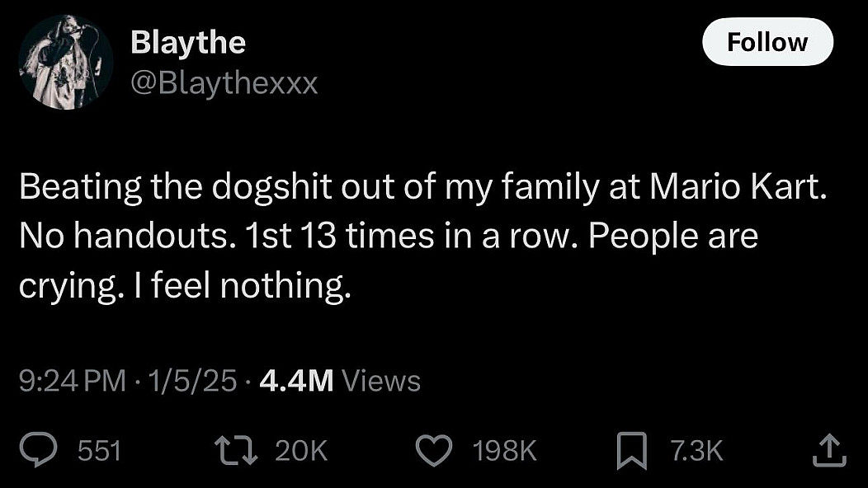Click the 20K reposts count
The image size is (868, 488).
click(x=300, y=451)
